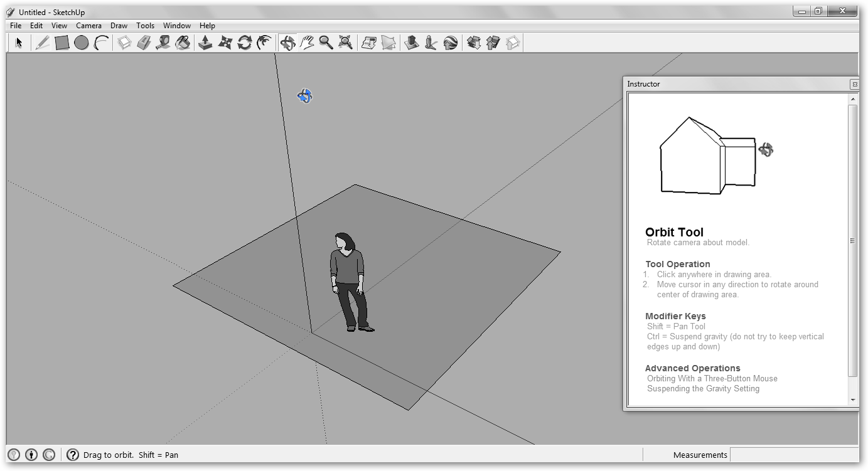This screenshot has width=868, height=471.
Task: Open the Camera menu
Action: [88, 26]
